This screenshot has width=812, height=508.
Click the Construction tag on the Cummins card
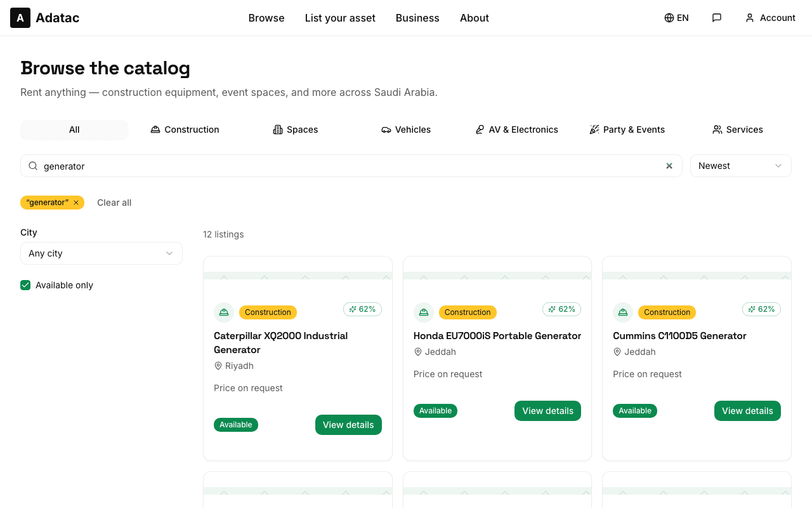point(667,312)
